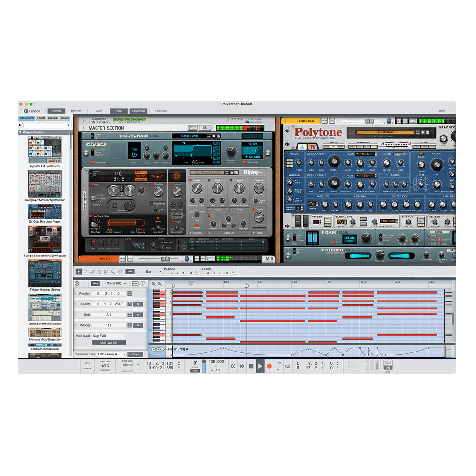Mute the Indie Kit mix channel
Screen dimensions: 476x476
coord(123,259)
